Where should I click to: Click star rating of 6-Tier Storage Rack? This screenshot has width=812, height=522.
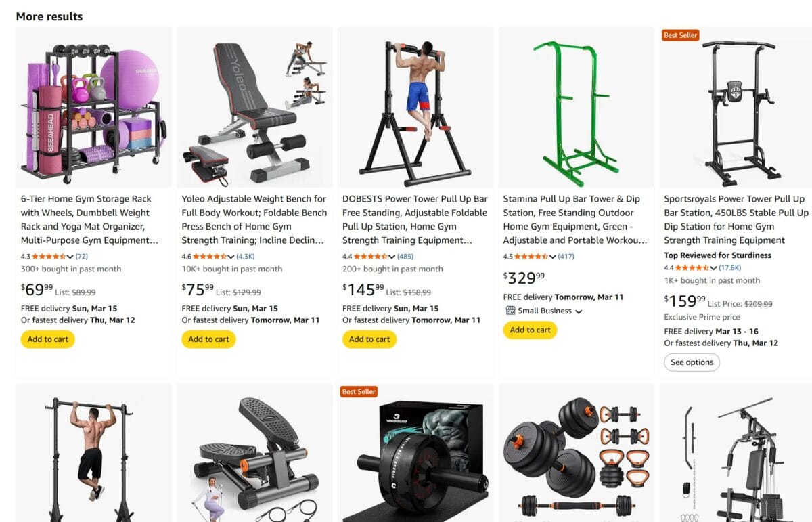coord(49,257)
